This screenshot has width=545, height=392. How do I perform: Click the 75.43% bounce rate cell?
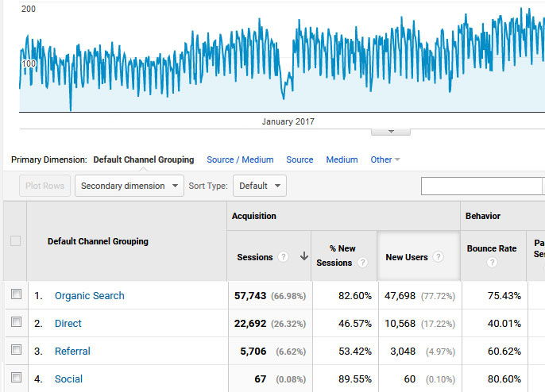[x=504, y=296]
